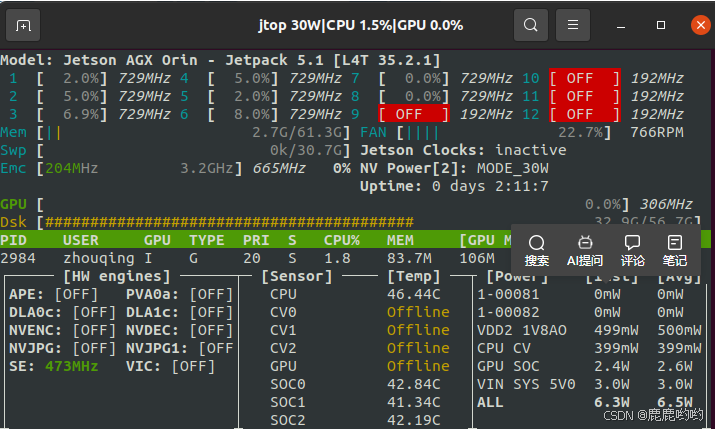Click the AI提问 popup button
The height and width of the screenshot is (429, 715).
point(585,251)
